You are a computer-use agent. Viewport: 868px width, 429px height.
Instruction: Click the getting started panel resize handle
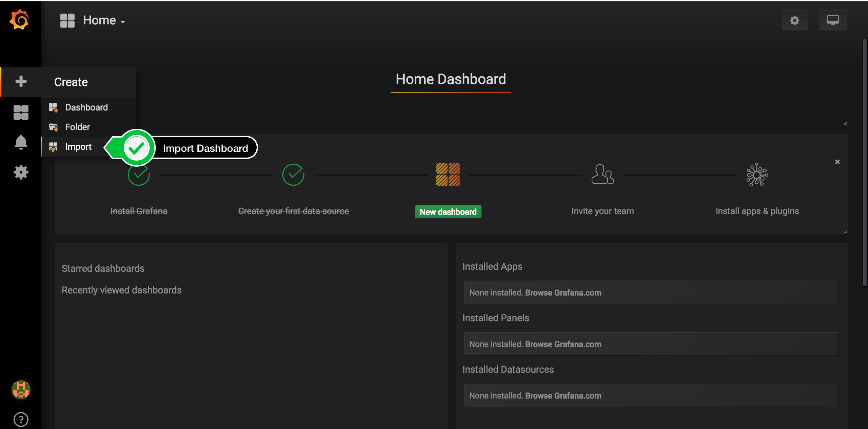845,231
